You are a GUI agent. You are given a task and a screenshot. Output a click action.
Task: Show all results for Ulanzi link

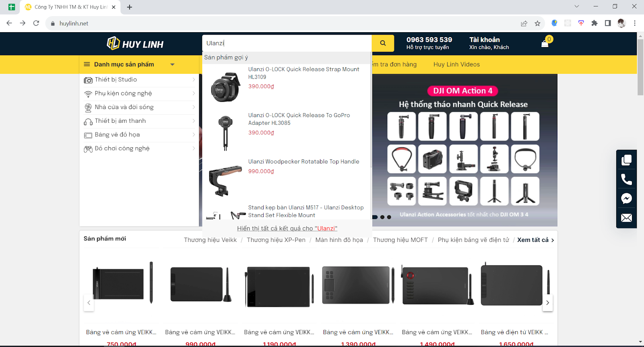(x=287, y=228)
